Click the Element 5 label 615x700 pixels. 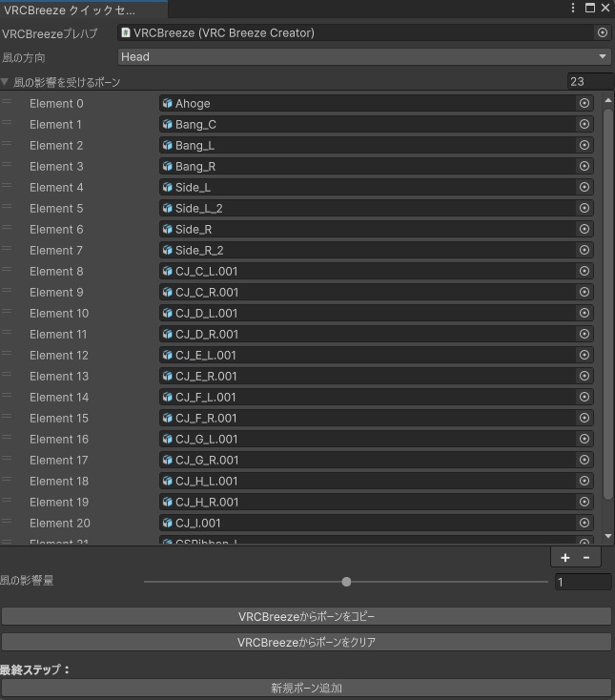56,208
